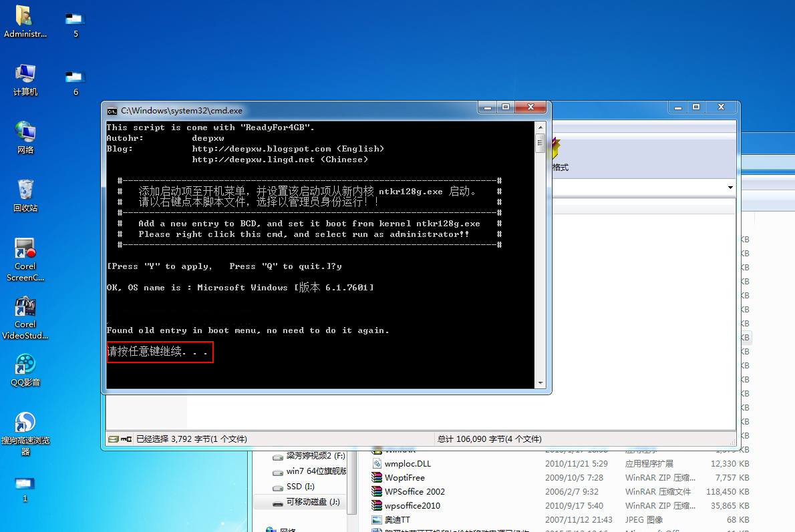Launch 搜狗高速浏览器 desktop shortcut

[25, 435]
